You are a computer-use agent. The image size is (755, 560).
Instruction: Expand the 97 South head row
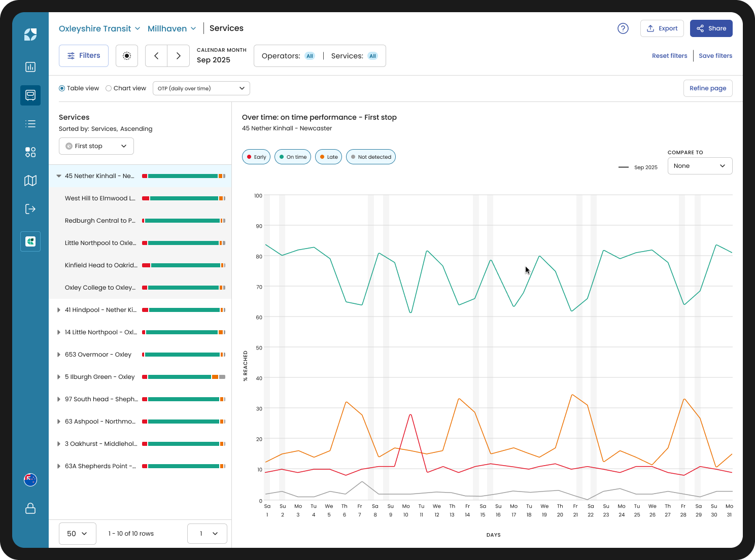click(59, 399)
